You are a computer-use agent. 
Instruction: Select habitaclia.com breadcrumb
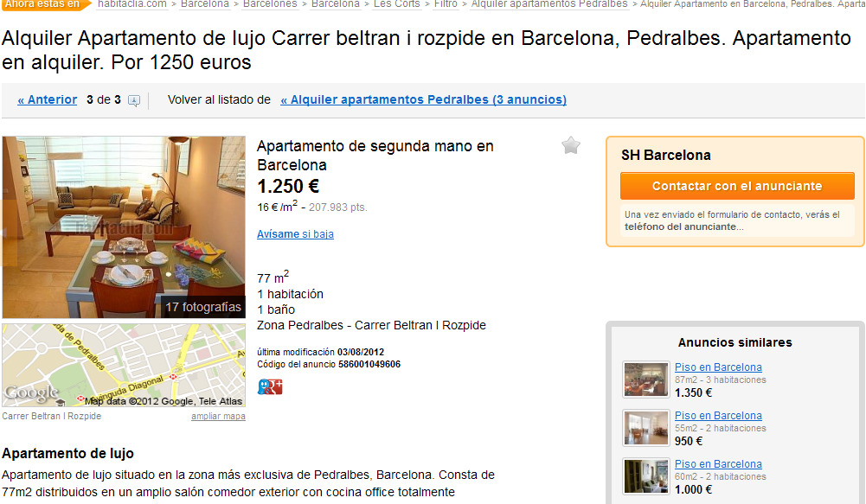click(132, 3)
